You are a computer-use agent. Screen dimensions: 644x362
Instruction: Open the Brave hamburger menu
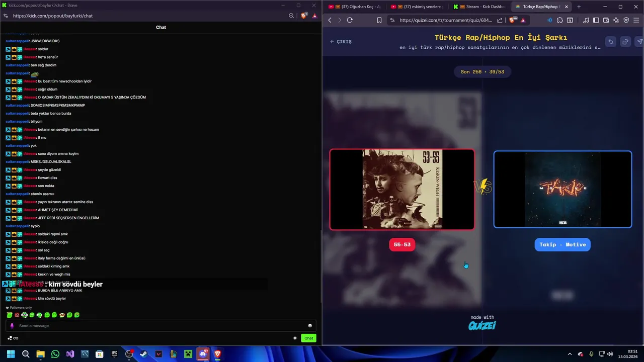(637, 20)
